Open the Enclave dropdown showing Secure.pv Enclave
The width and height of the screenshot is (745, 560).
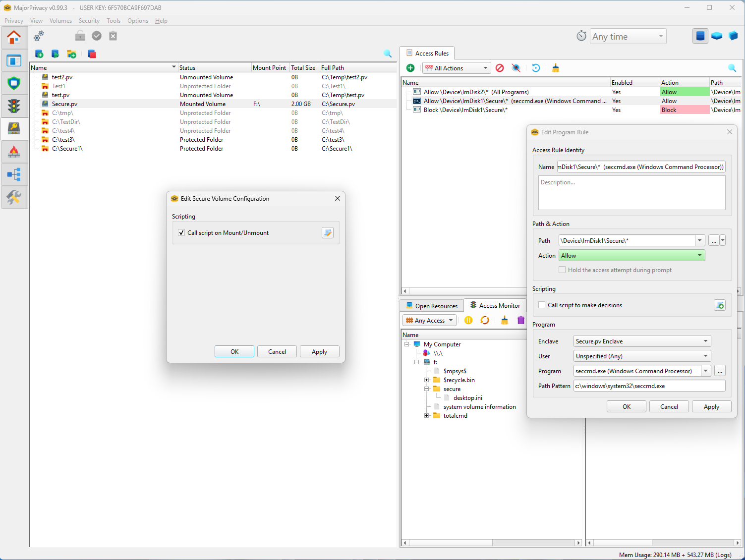[x=642, y=341]
